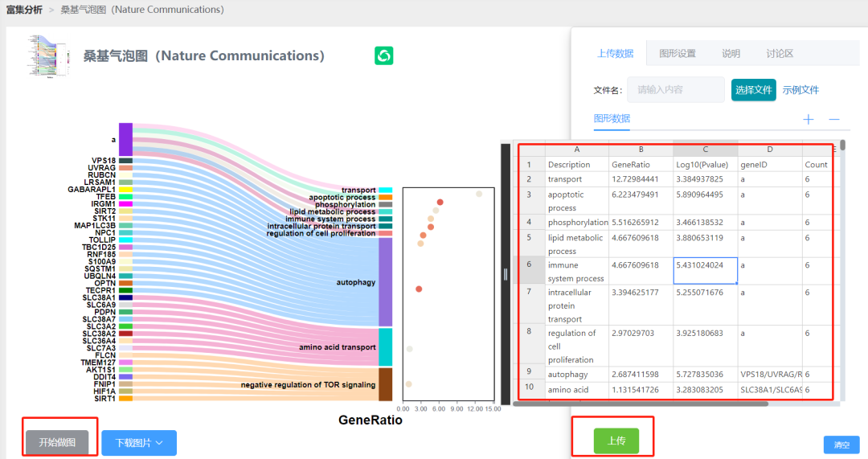Click the 'Log10(Pvalue)' header cell
868x459 pixels.
click(706, 165)
